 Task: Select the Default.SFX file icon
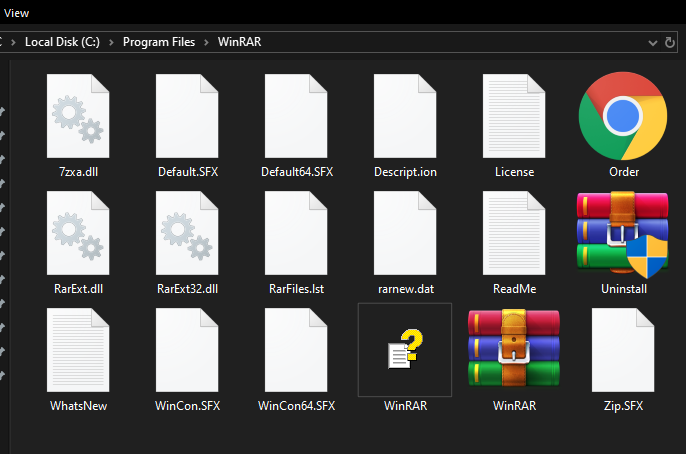pos(187,116)
